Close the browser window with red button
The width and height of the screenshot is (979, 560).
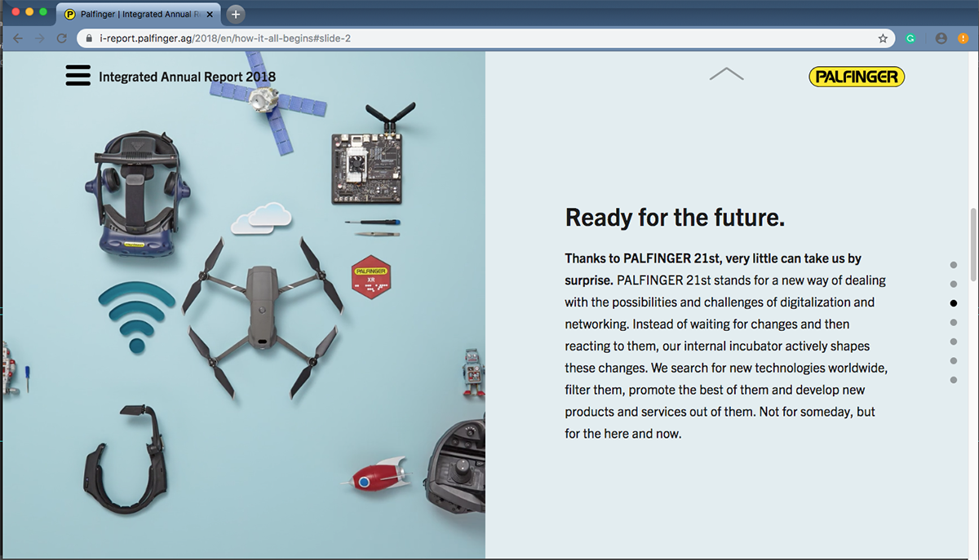click(16, 12)
